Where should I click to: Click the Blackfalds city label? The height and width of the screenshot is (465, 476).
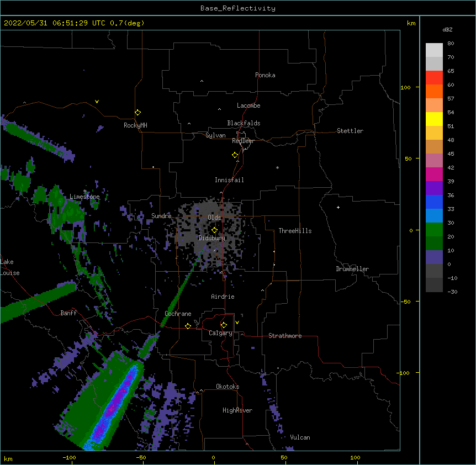pos(244,123)
